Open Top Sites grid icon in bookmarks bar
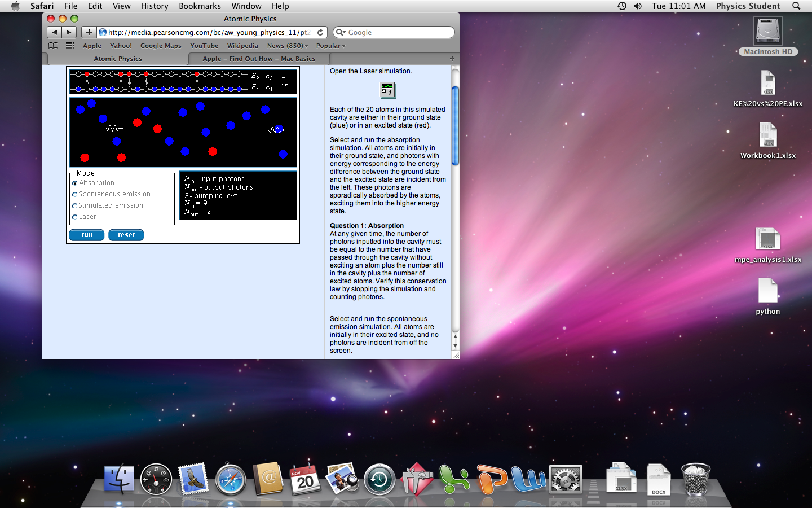Viewport: 812px width, 508px height. (70, 46)
